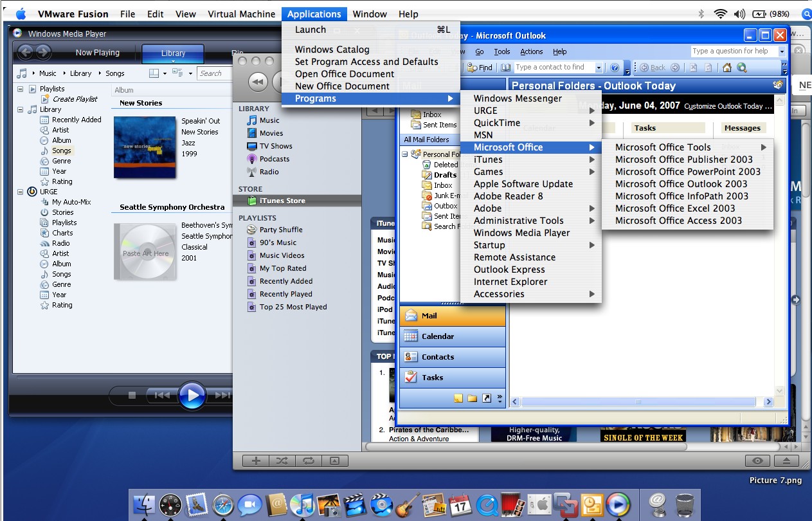This screenshot has height=521, width=812.
Task: Collapse Playlists tree in Media Player
Action: coord(21,89)
